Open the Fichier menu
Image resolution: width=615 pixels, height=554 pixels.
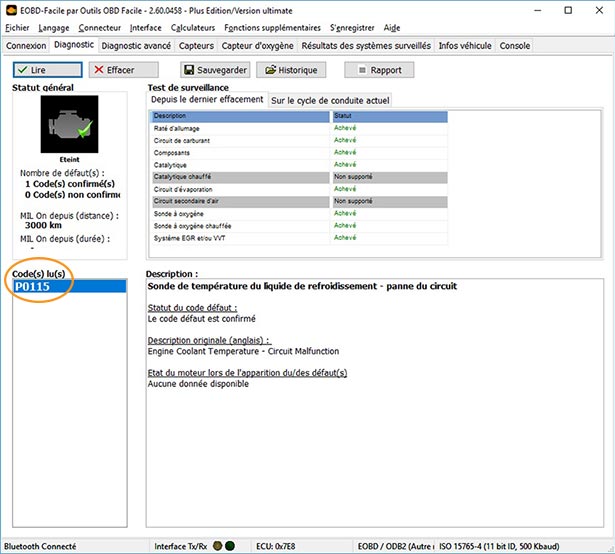[17, 28]
